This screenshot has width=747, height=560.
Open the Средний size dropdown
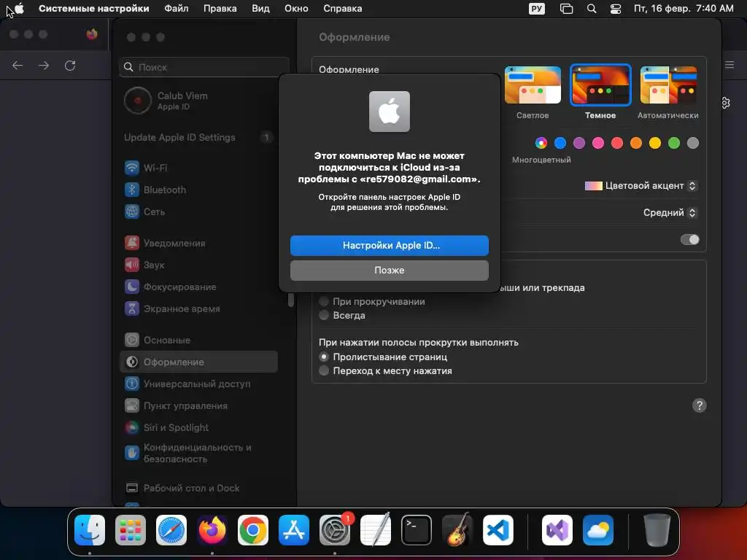670,212
